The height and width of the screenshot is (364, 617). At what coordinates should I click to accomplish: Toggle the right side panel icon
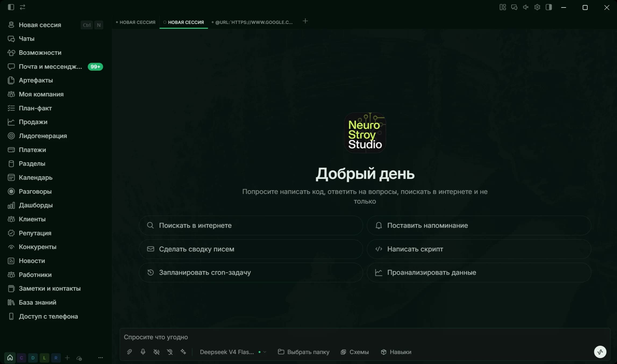coord(549,7)
